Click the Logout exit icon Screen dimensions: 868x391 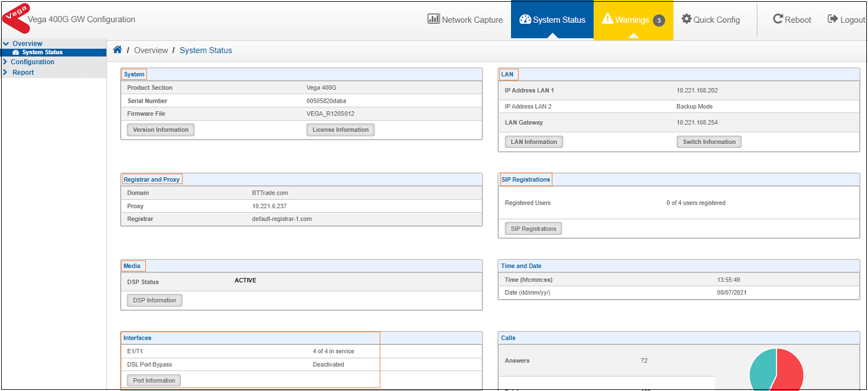pos(832,19)
